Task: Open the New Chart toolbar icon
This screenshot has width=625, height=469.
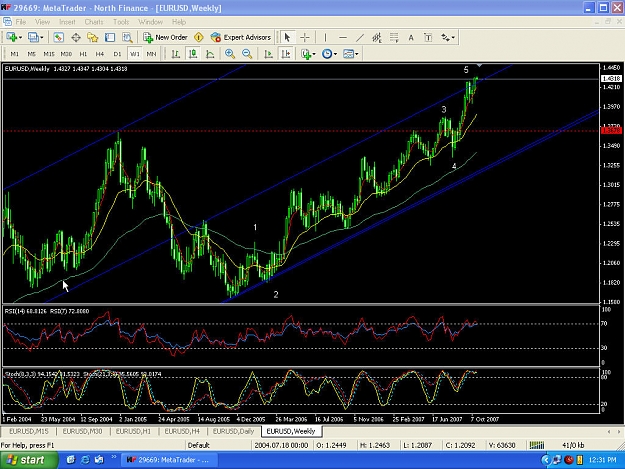Action: point(11,37)
